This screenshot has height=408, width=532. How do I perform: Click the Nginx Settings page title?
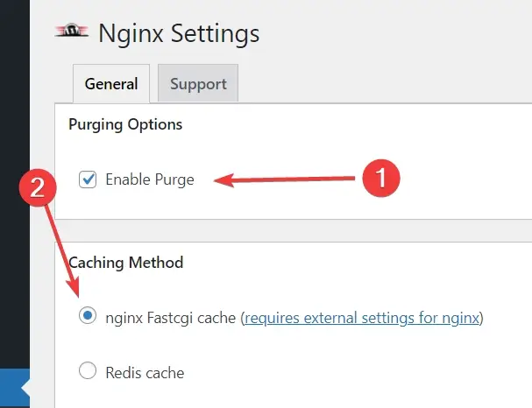click(x=179, y=34)
